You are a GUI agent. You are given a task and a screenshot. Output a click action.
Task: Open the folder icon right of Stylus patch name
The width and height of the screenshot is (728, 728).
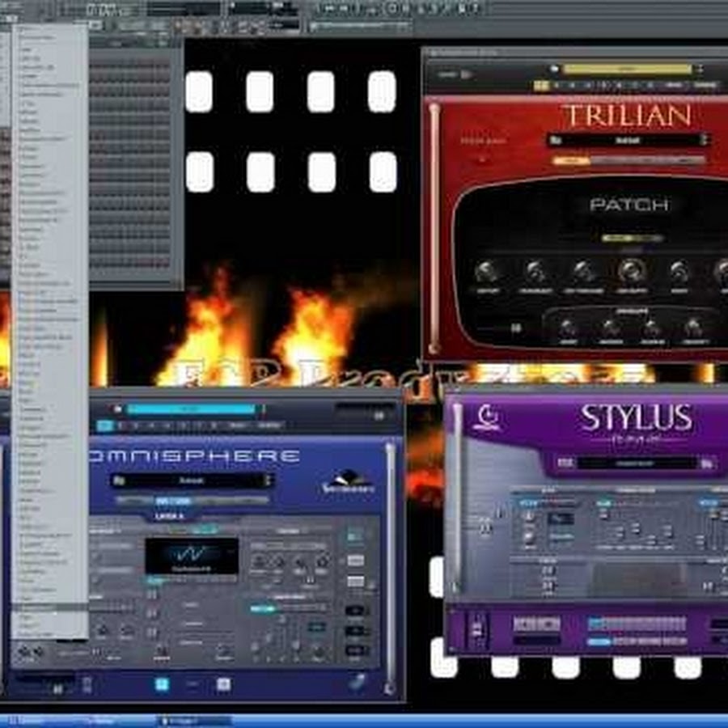click(x=708, y=463)
